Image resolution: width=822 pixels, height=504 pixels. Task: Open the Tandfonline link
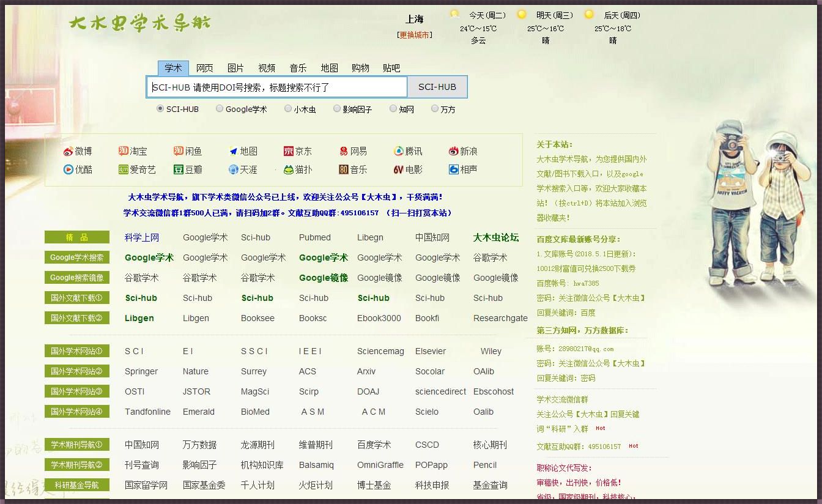tap(147, 412)
